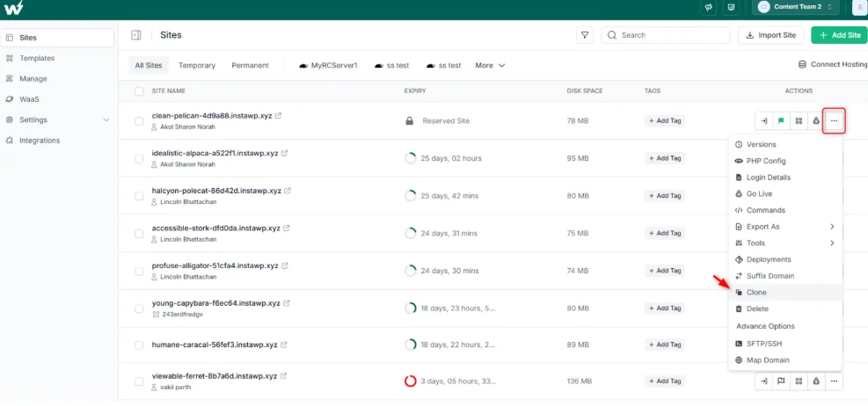Check the halcyon-polecat site checkbox
Viewport: 868px width, 406px height.
coord(139,196)
